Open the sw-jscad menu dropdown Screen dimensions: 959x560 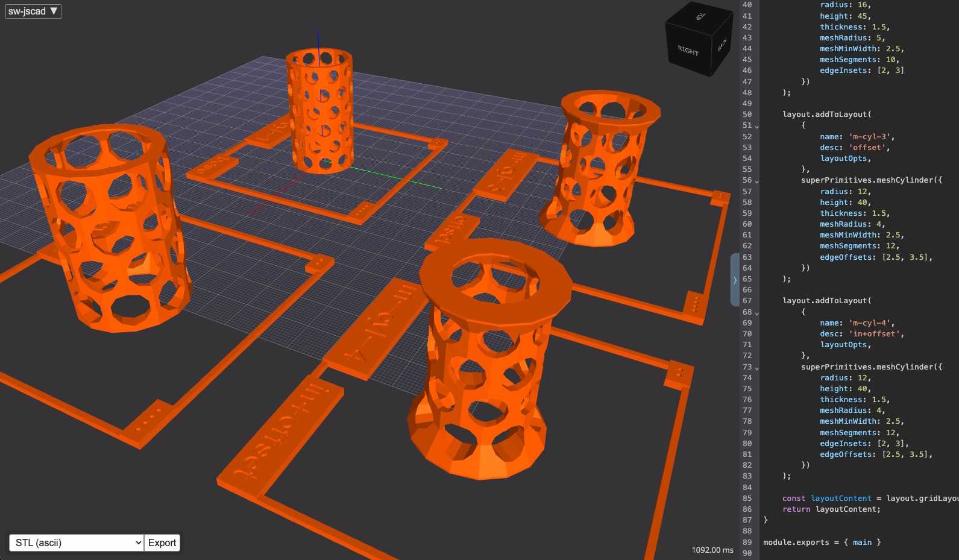tap(33, 11)
